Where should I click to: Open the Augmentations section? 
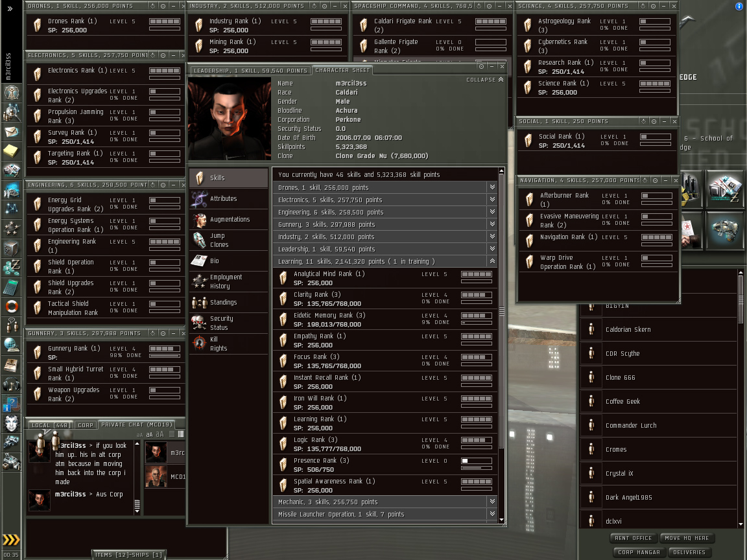tap(229, 220)
